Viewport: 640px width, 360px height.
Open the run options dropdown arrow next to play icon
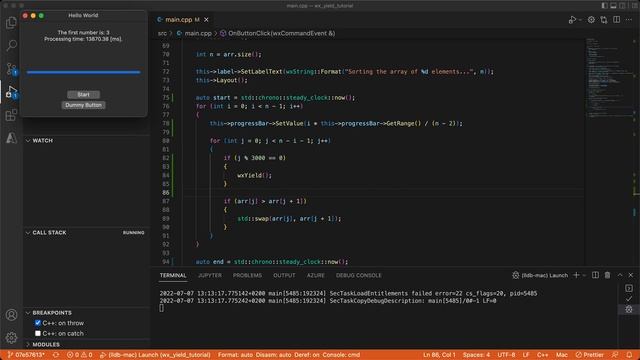[580, 20]
